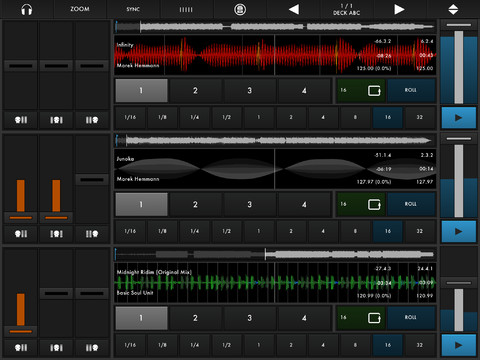Toggle Junoka deck kill, skull between two bars
This screenshot has width=480, height=360.
[56, 234]
